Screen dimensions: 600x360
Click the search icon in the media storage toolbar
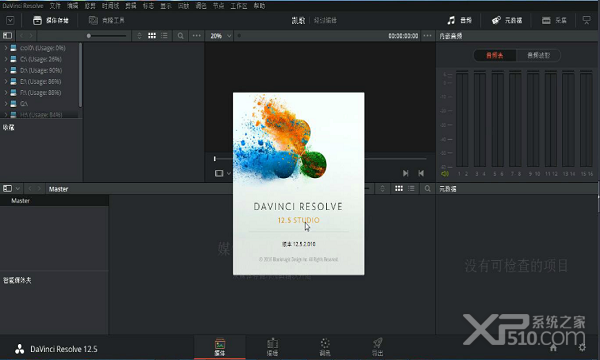click(x=180, y=36)
